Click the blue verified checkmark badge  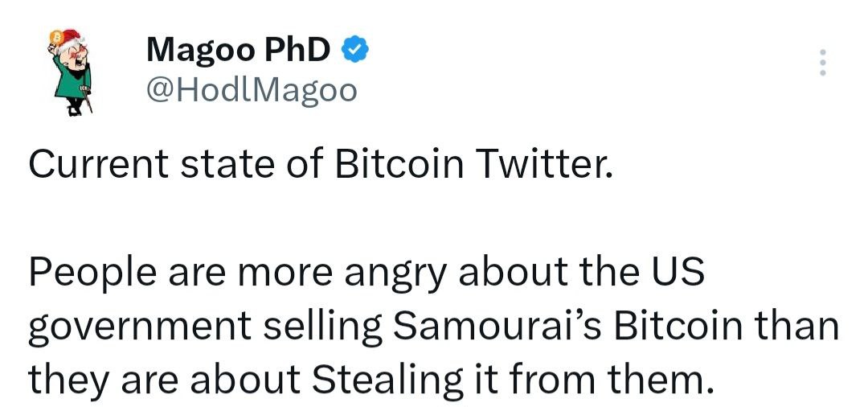356,50
